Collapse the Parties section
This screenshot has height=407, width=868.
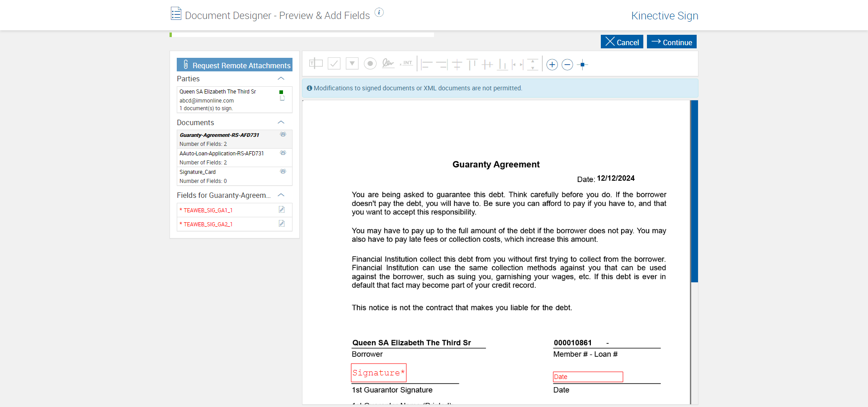281,79
